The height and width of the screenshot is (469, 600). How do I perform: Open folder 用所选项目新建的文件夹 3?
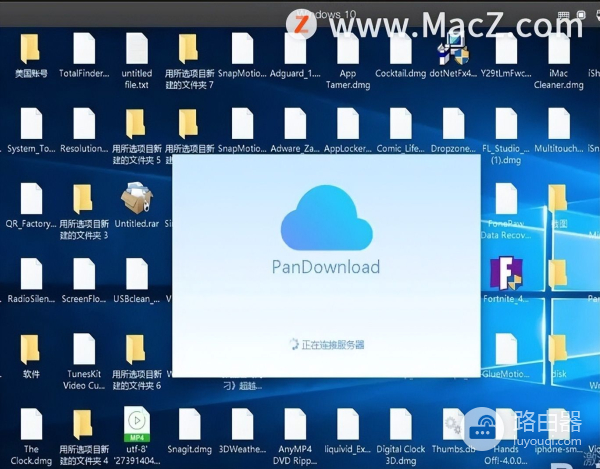83,199
